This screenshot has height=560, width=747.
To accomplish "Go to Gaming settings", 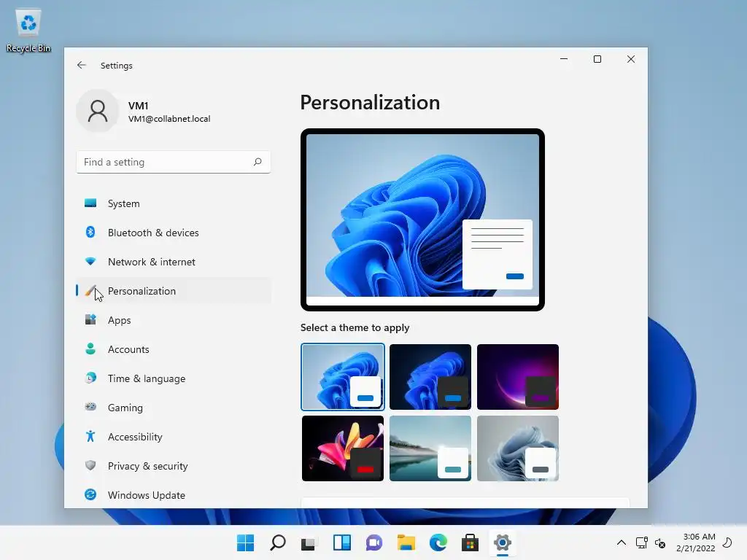I will [174, 407].
